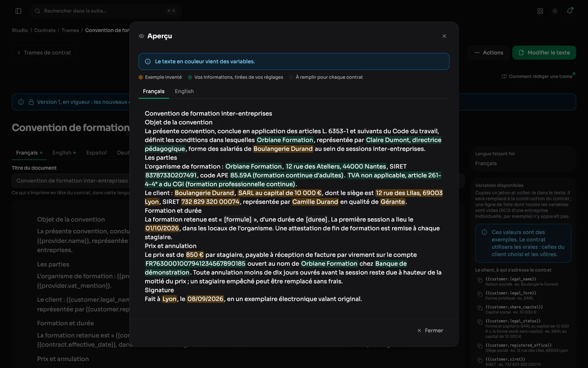The image size is (588, 368).
Task: Click the highlighted SIRET 83787330207491
Action: [171, 175]
